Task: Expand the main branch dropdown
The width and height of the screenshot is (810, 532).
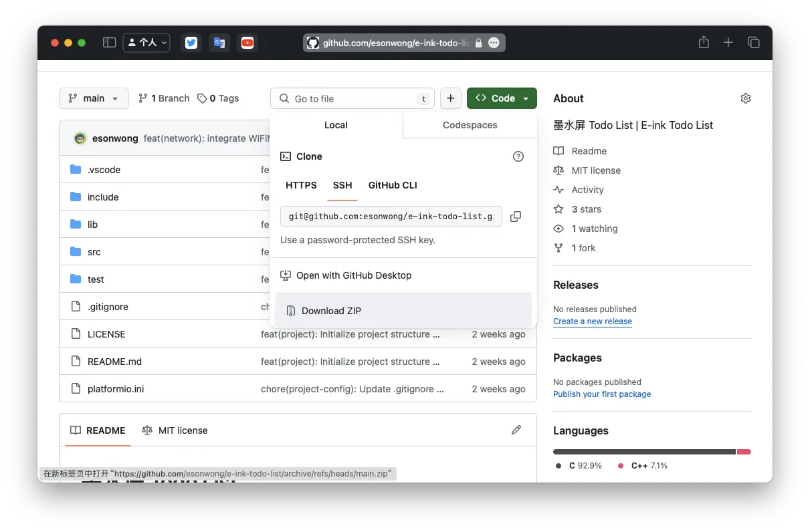Action: point(93,98)
